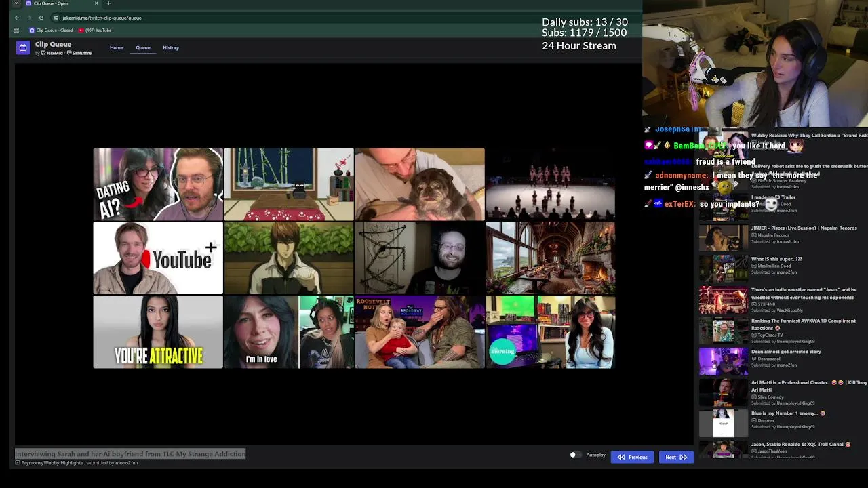
Task: Click the JINJER singer queue thumbnail
Action: [724, 238]
